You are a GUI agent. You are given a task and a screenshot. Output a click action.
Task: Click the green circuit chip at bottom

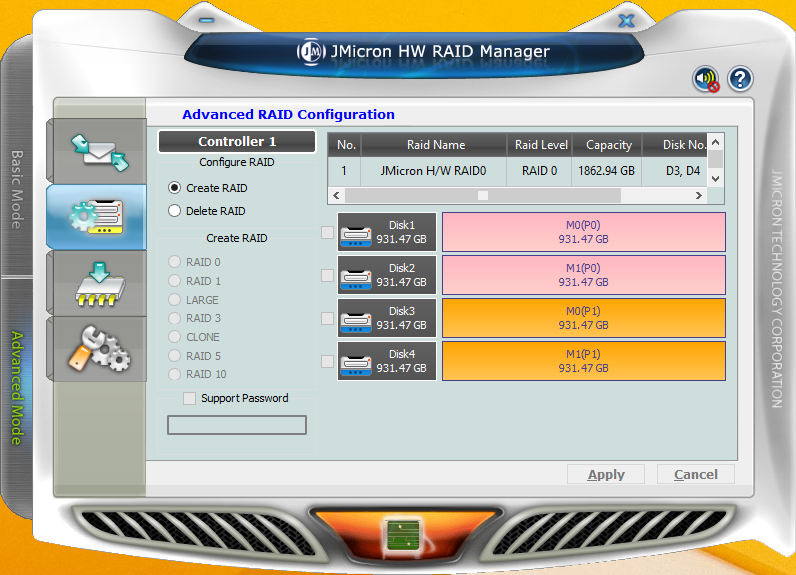[x=404, y=535]
